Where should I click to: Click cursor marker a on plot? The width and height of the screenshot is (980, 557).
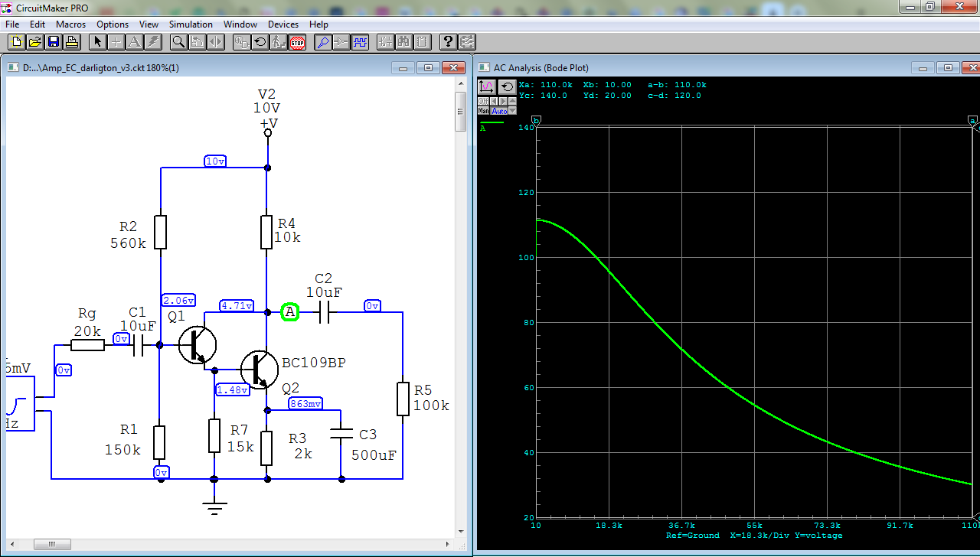tap(973, 121)
